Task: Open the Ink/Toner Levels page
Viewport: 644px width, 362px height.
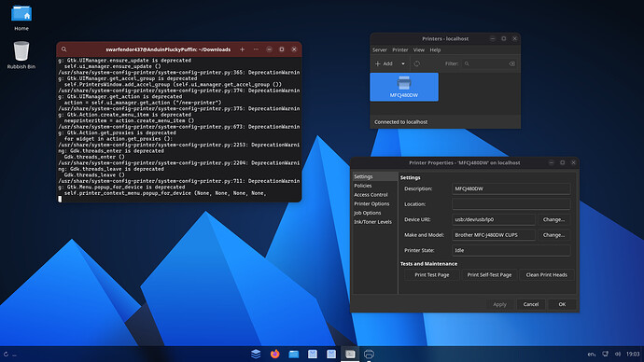Action: 375,222
